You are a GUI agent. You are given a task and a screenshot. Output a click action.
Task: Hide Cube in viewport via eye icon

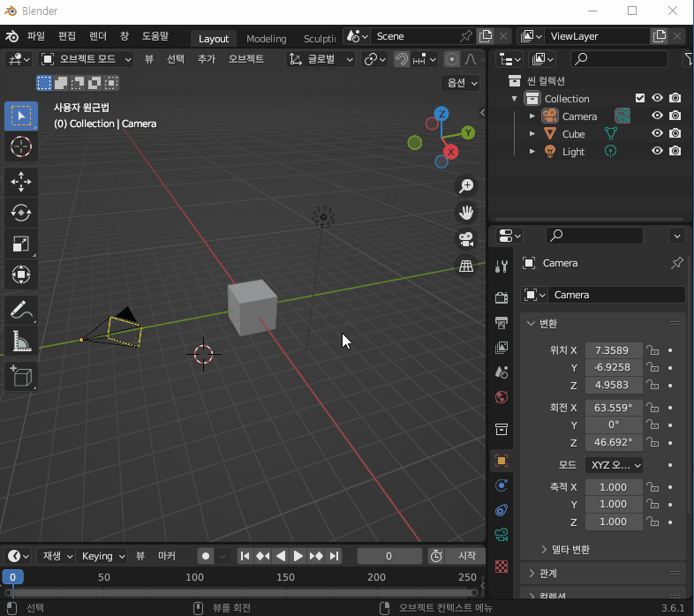pyautogui.click(x=657, y=133)
